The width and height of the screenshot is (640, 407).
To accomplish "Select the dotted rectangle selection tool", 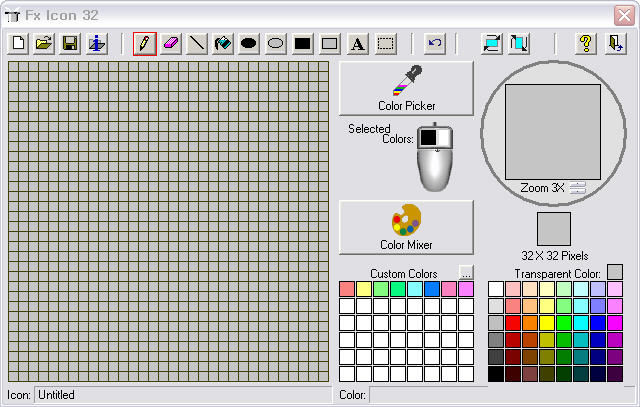I will point(385,43).
